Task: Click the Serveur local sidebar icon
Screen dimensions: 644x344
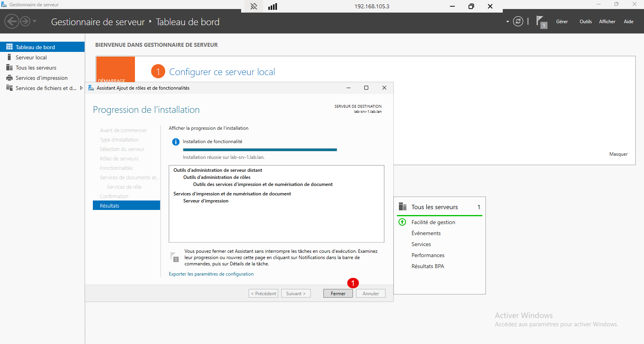Action: [x=9, y=57]
